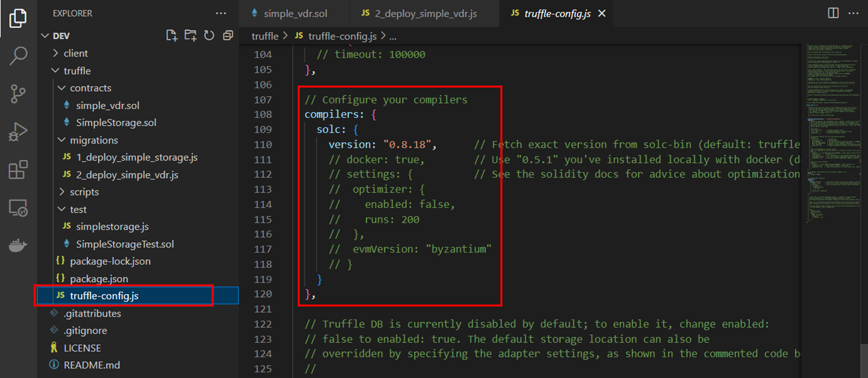Click the Truffle DB comment on line 122

coord(537,324)
